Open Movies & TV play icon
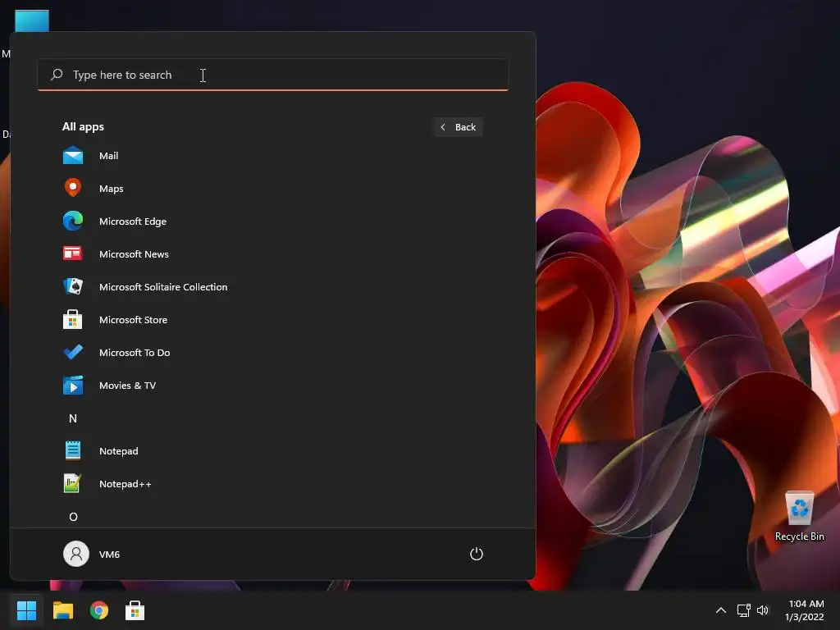The width and height of the screenshot is (840, 630). [x=73, y=386]
